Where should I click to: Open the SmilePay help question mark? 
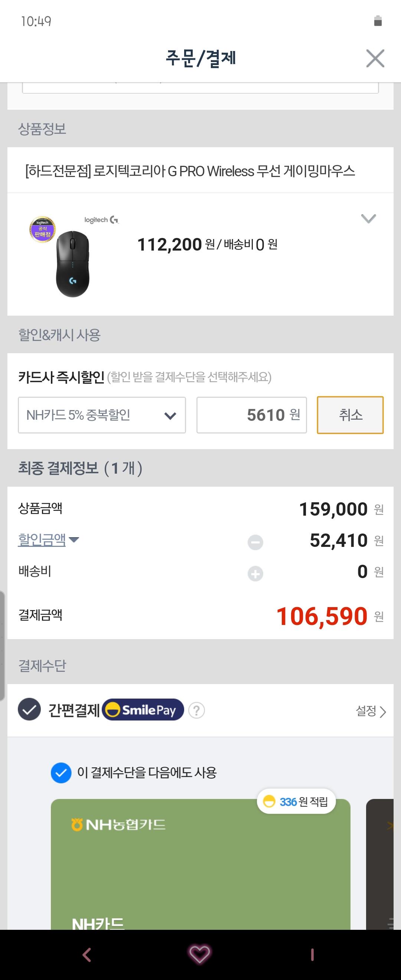point(196,710)
